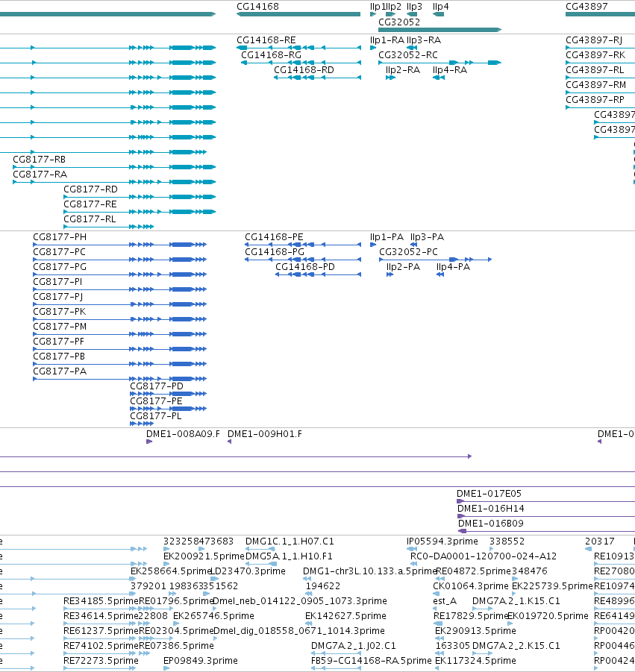Screen dimensions: 635x672
Task: Open EST EK200921.5prime
Action: [x=204, y=556]
